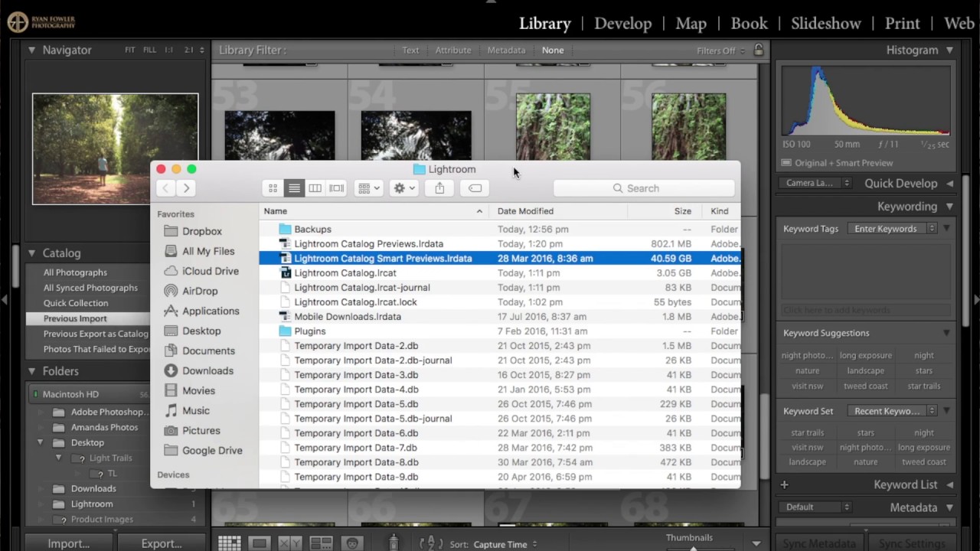Image resolution: width=980 pixels, height=551 pixels.
Task: Select the Painter spray can tool
Action: [394, 543]
